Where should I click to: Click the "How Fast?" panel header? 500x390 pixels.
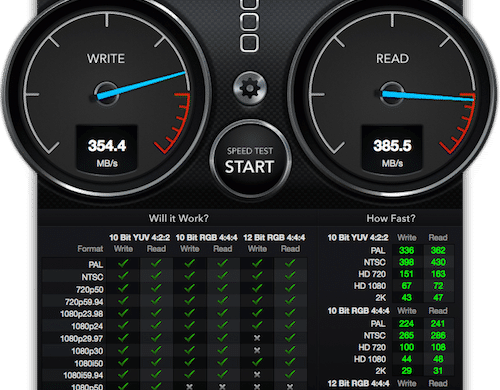coord(391,218)
